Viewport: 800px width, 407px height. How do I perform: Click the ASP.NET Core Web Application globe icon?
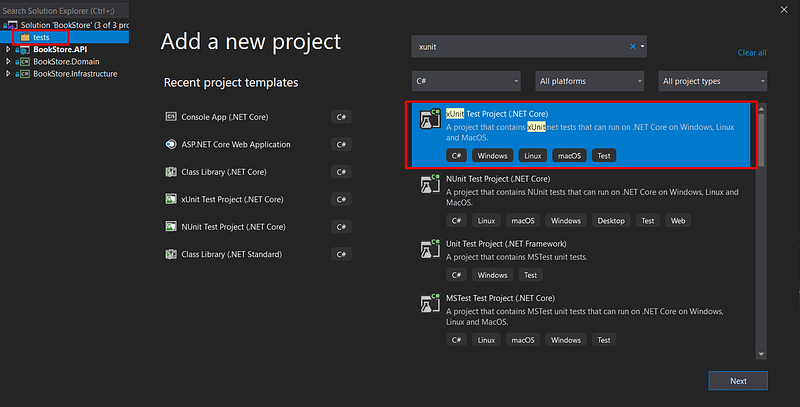171,144
